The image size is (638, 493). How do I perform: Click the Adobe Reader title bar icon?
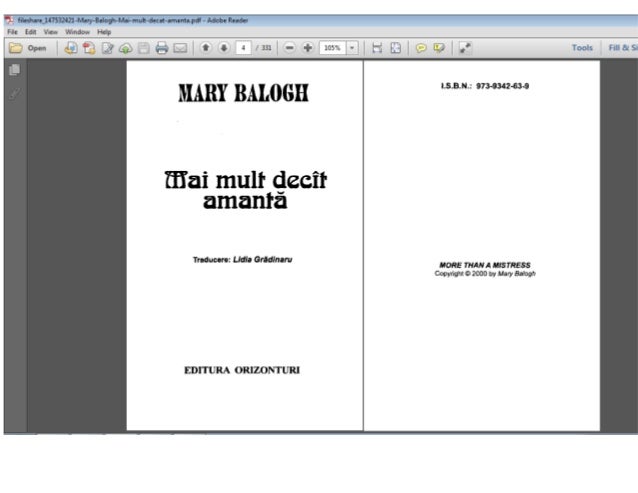tap(9, 20)
